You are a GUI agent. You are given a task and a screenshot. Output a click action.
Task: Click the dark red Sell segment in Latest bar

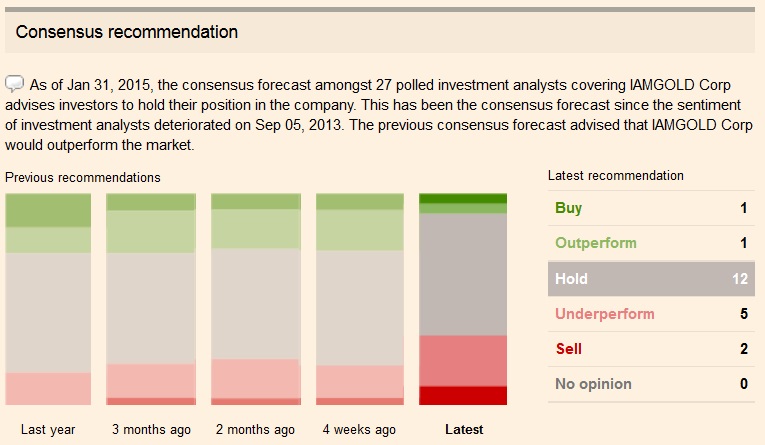[463, 395]
